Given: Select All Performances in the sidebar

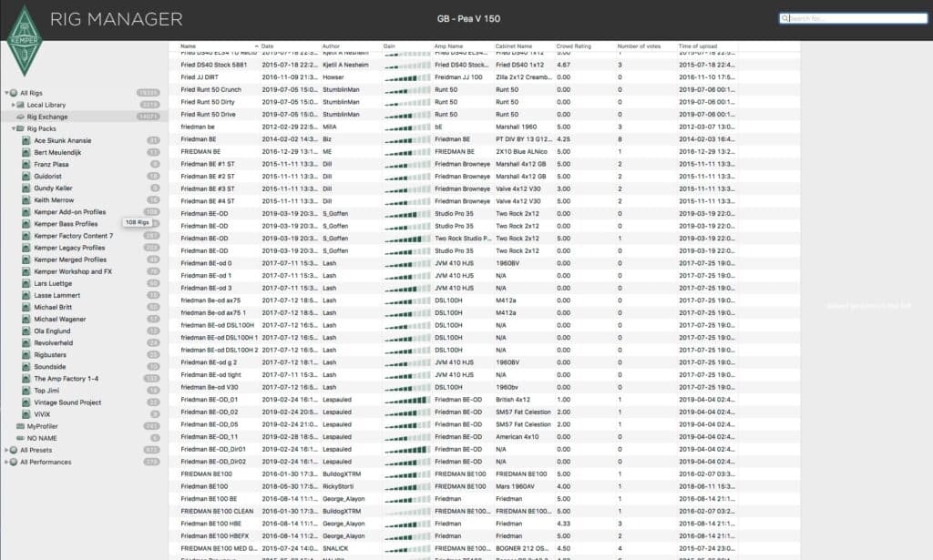Looking at the screenshot, I should click(46, 462).
